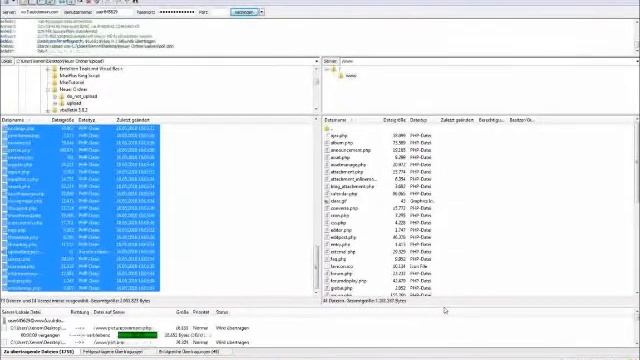Select the vBulletin 3.8.2 folder icon

(x=55, y=110)
